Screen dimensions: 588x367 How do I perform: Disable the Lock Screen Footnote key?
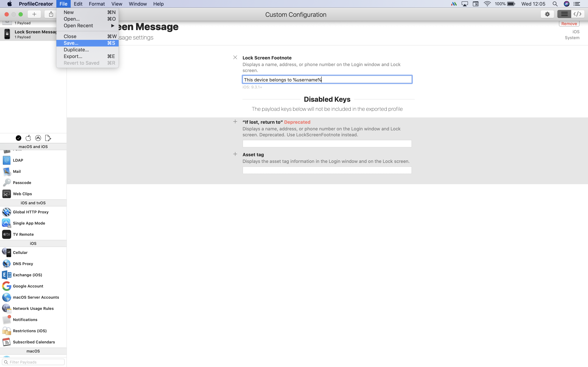(235, 57)
